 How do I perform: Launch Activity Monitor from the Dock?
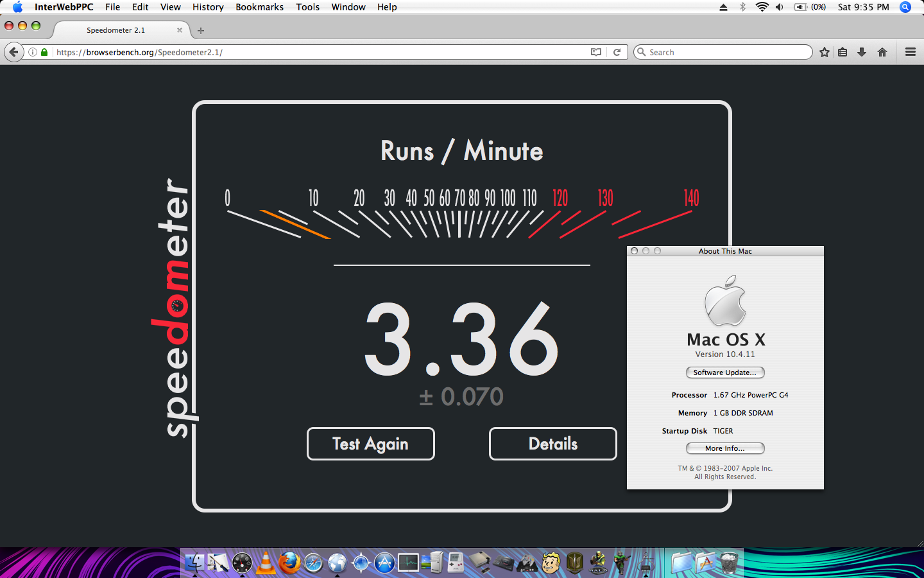tap(408, 563)
